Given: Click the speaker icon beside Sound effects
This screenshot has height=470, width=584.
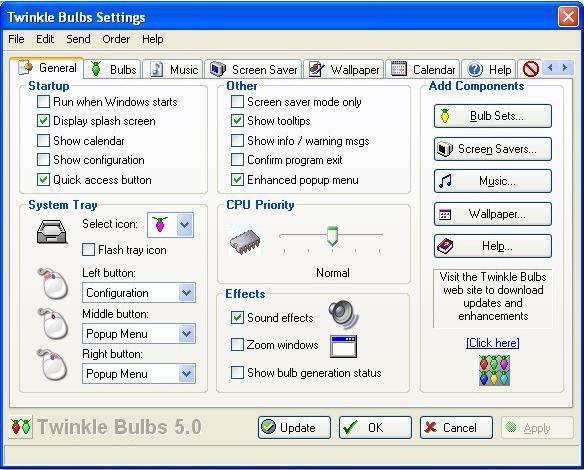Looking at the screenshot, I should pos(343,314).
